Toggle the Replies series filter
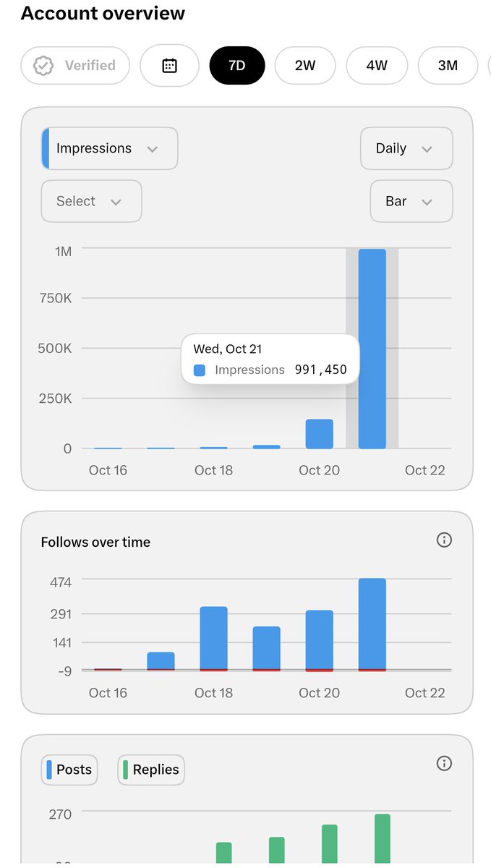The width and height of the screenshot is (491, 868). coord(151,770)
